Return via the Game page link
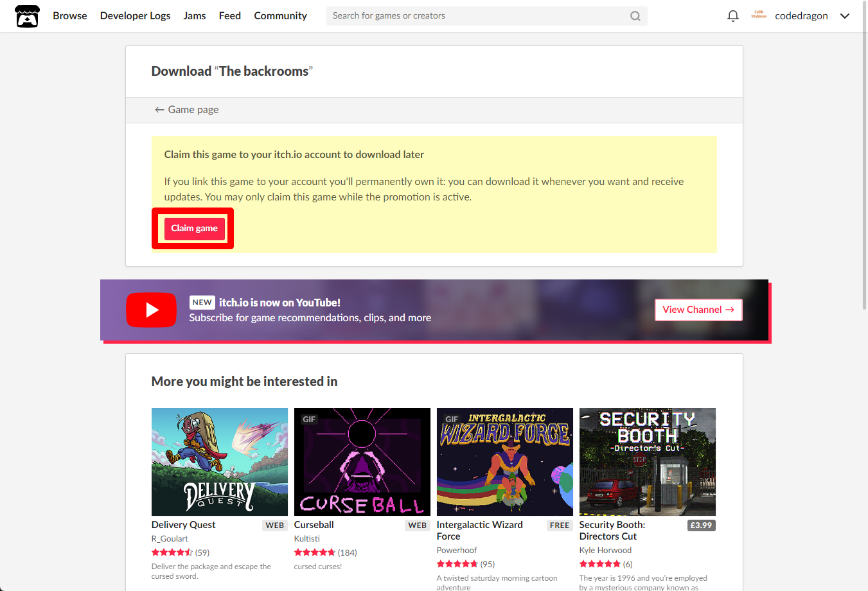The image size is (868, 591). [187, 110]
